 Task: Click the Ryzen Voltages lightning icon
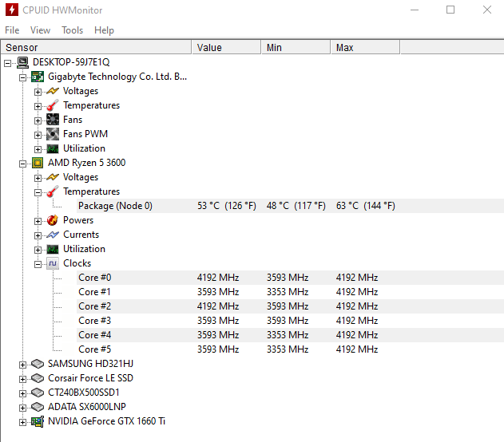tap(53, 177)
